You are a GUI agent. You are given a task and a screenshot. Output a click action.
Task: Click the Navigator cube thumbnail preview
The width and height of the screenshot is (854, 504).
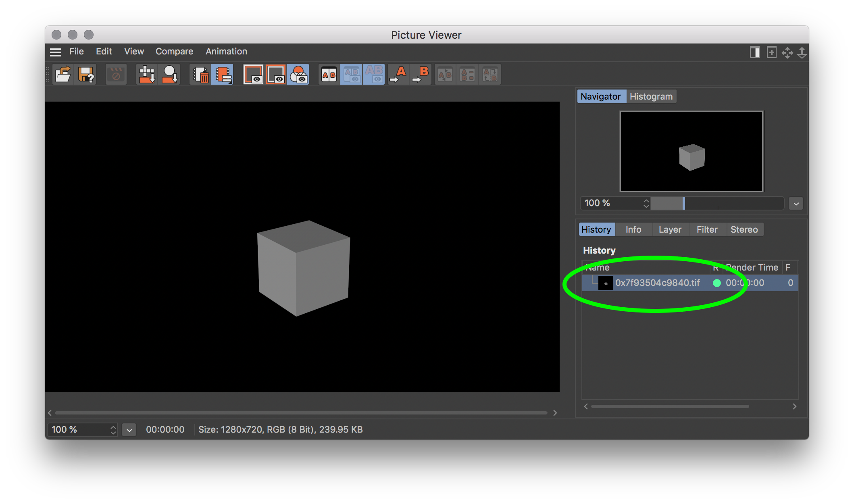coord(692,152)
